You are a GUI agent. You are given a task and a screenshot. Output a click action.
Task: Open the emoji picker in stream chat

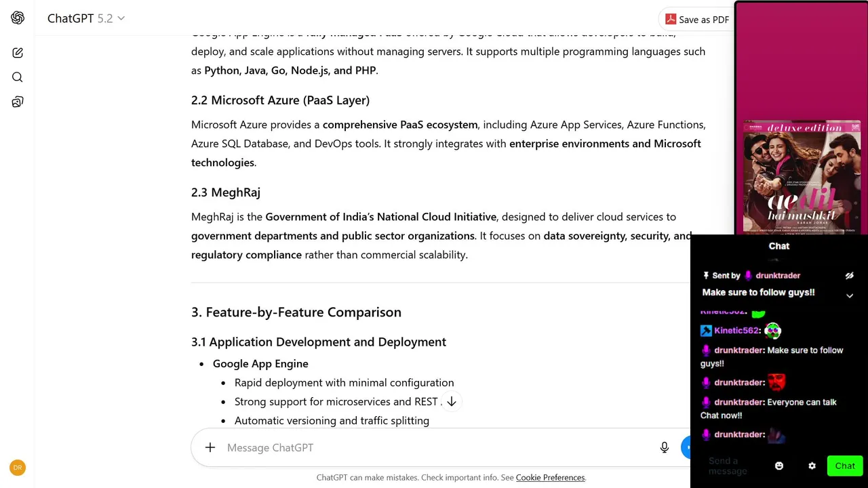(x=779, y=466)
